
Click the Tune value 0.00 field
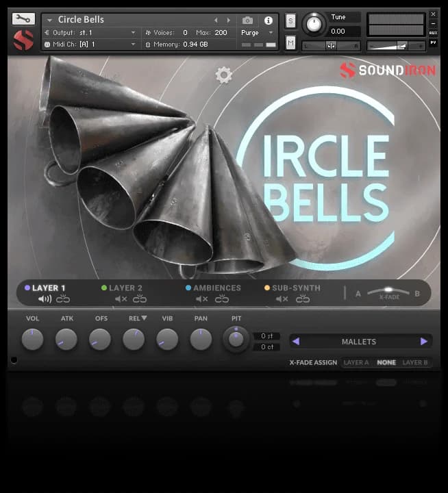click(344, 31)
